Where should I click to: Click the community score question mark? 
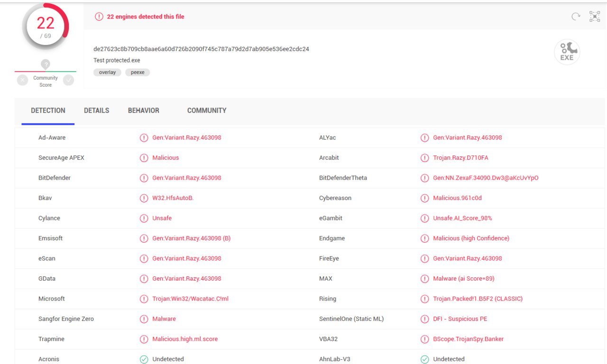[x=46, y=64]
